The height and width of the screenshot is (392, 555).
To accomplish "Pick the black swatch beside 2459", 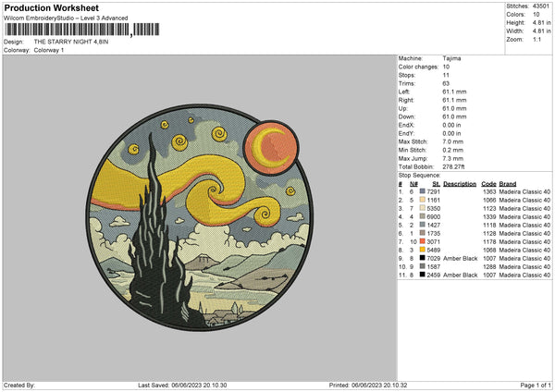I will click(x=423, y=275).
